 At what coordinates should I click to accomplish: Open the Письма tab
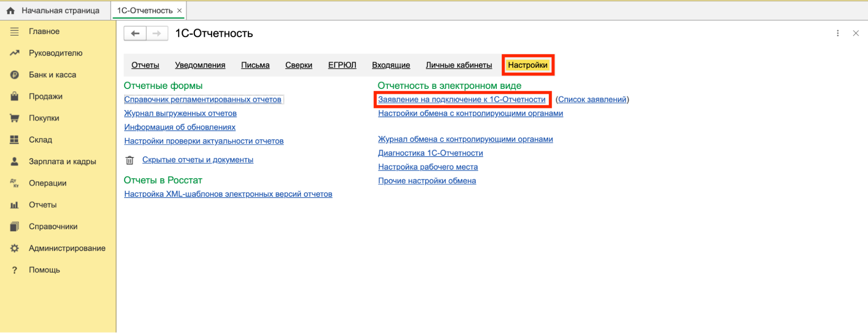coord(255,65)
